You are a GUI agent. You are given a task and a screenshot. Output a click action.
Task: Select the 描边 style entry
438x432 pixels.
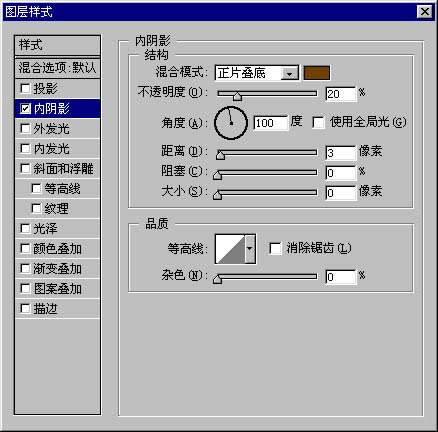pyautogui.click(x=57, y=309)
